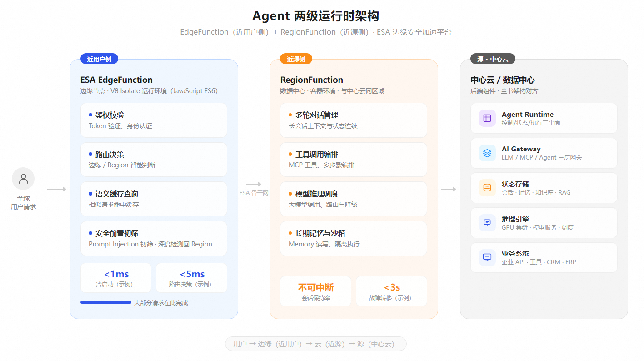Select the 语义缓存查询 title
The height and width of the screenshot is (361, 644).
point(117,194)
